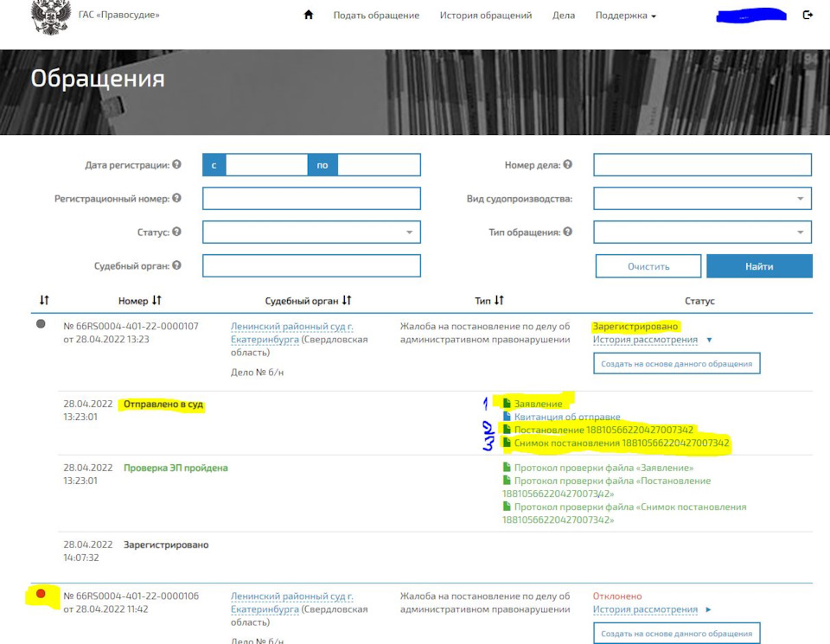
Task: Open the Снимок постановления file icon
Action: [507, 443]
